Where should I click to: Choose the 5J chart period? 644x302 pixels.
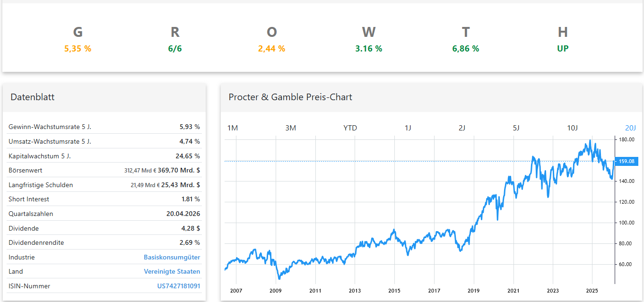pos(516,128)
